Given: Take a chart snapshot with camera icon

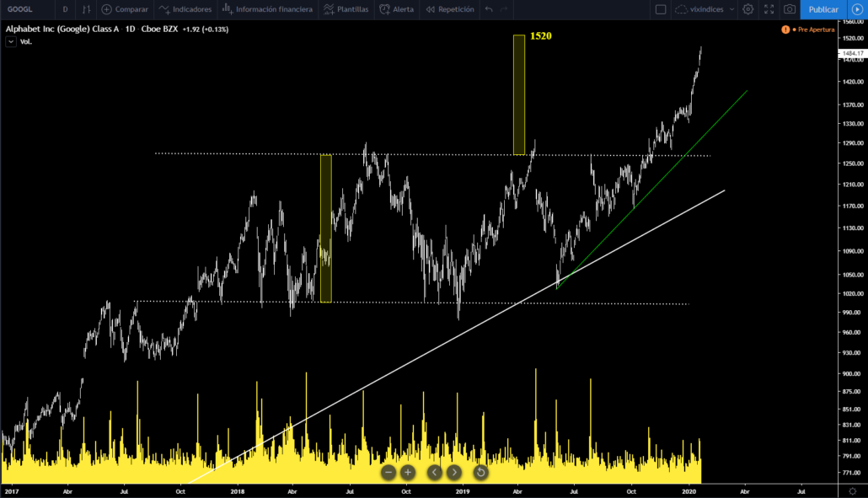Looking at the screenshot, I should coord(790,9).
